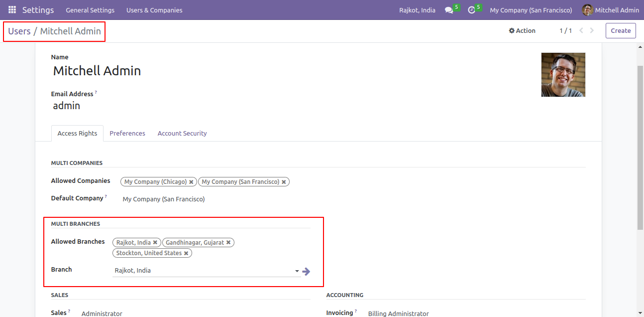Viewport: 644px width, 317px height.
Task: Click the vertical page scrollbar
Action: [640, 148]
